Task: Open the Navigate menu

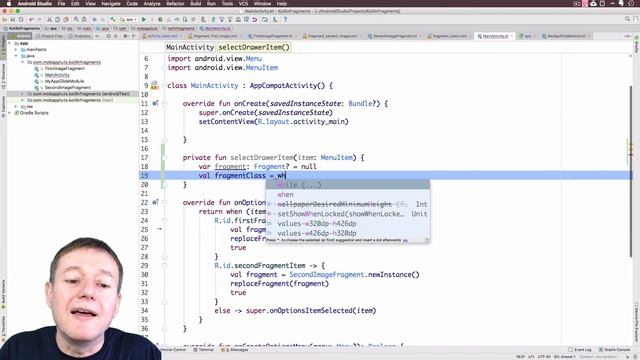Action: (111, 3)
